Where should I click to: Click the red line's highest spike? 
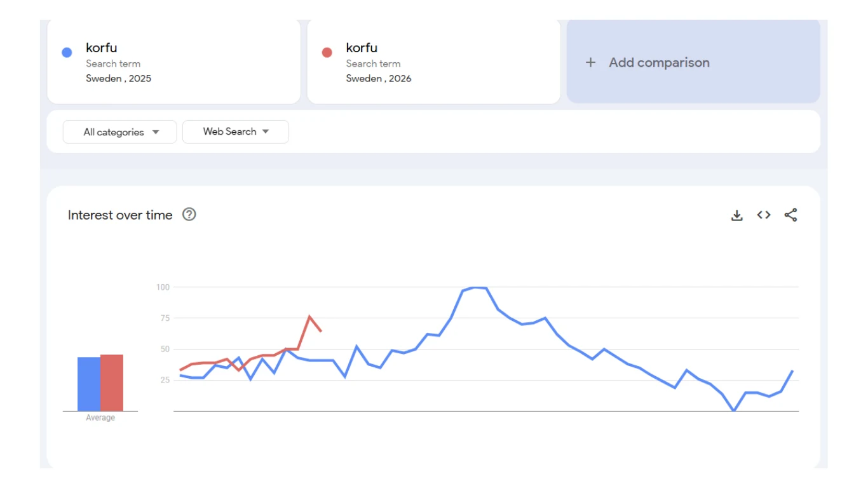(x=309, y=314)
